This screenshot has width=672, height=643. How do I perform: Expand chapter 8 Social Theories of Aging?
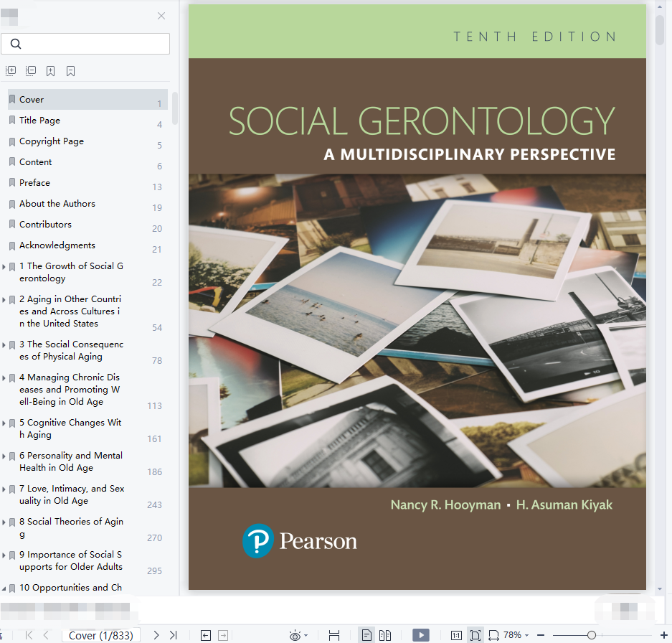[x=4, y=522]
